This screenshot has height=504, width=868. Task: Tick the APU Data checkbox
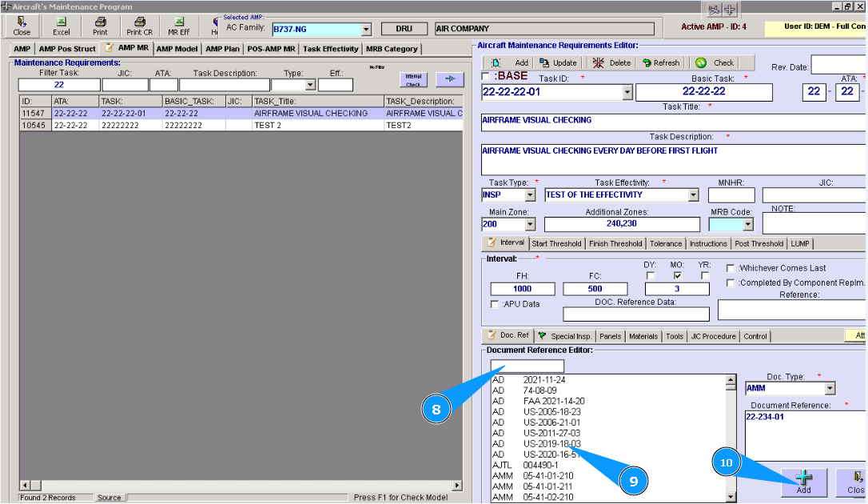click(x=495, y=304)
